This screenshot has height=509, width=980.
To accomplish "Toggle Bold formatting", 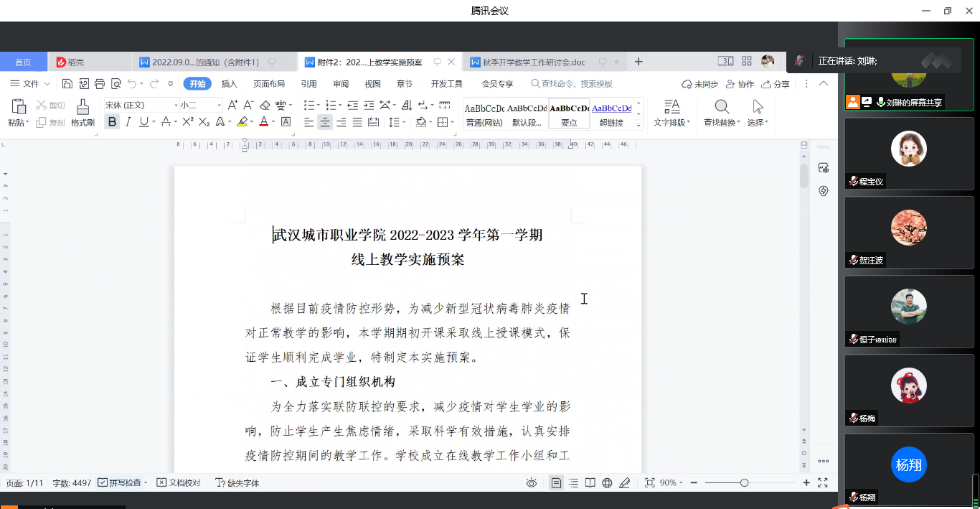I will tap(112, 122).
